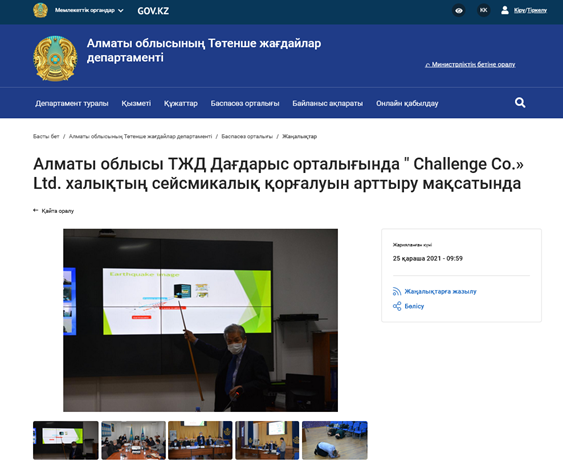Open the Баспасөз орталығы menu
Image resolution: width=563 pixels, height=462 pixels.
pos(245,103)
